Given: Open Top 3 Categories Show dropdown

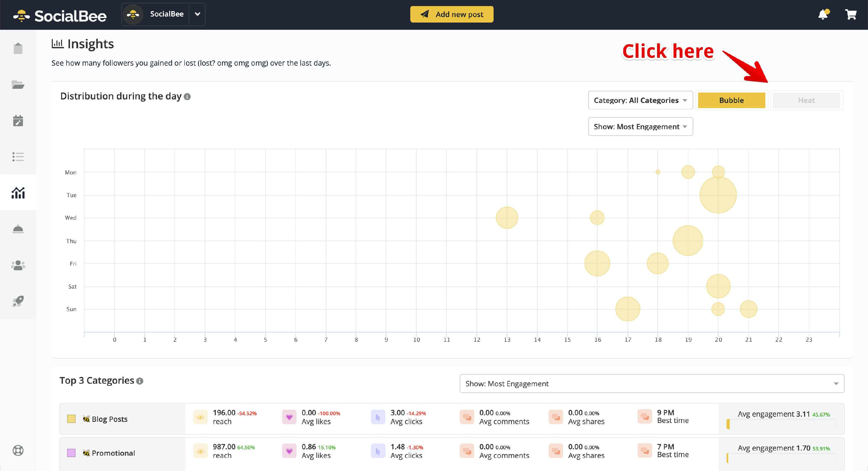Looking at the screenshot, I should [652, 383].
